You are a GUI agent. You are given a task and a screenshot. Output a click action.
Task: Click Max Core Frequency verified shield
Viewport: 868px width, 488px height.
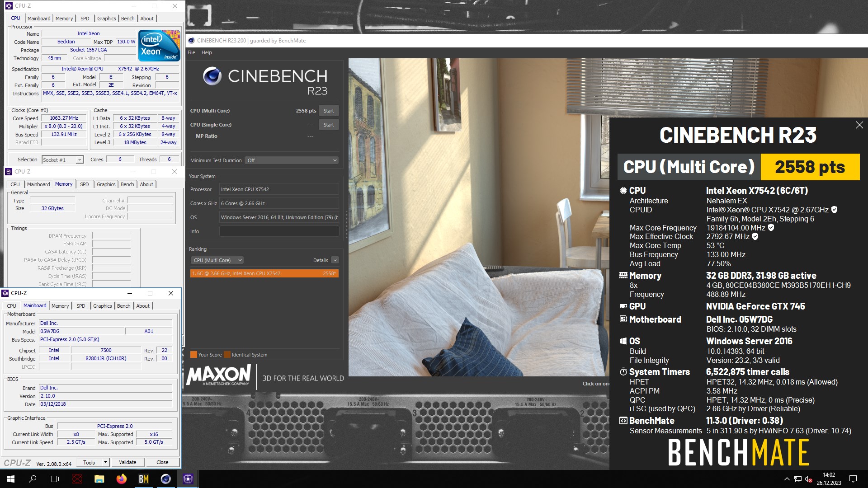(771, 228)
